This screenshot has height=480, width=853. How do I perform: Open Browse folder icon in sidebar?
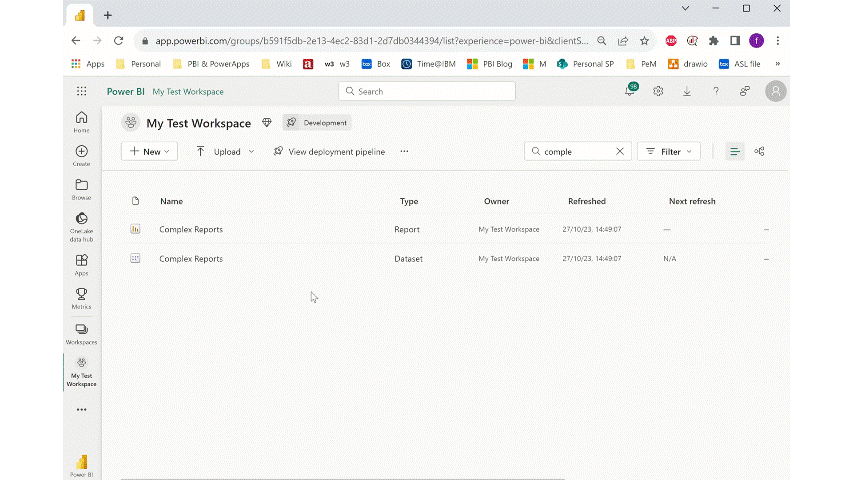[81, 185]
